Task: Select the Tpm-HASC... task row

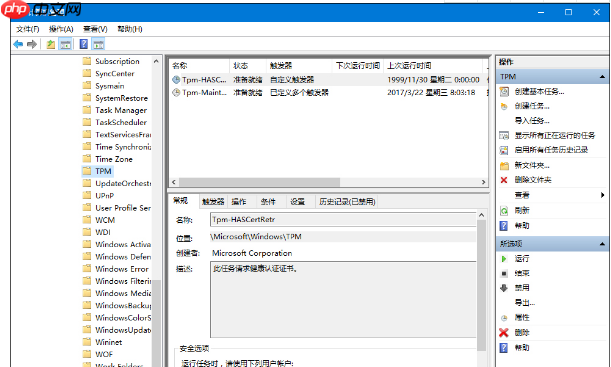Action: [327, 80]
